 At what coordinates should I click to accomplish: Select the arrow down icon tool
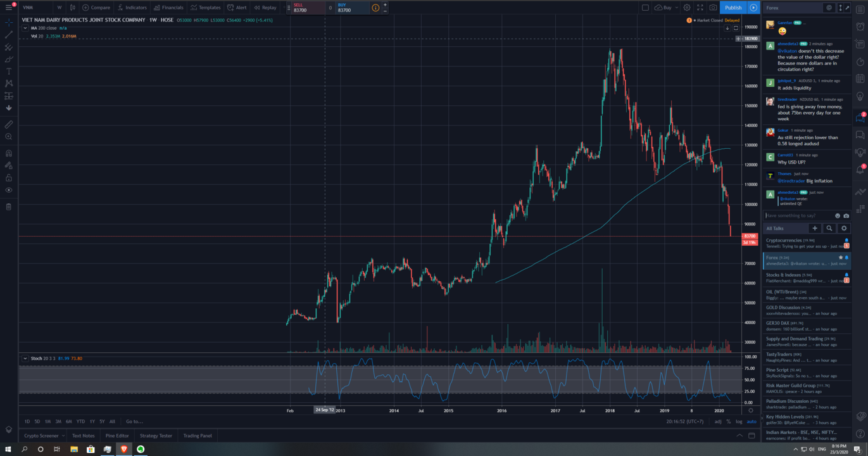tap(9, 108)
